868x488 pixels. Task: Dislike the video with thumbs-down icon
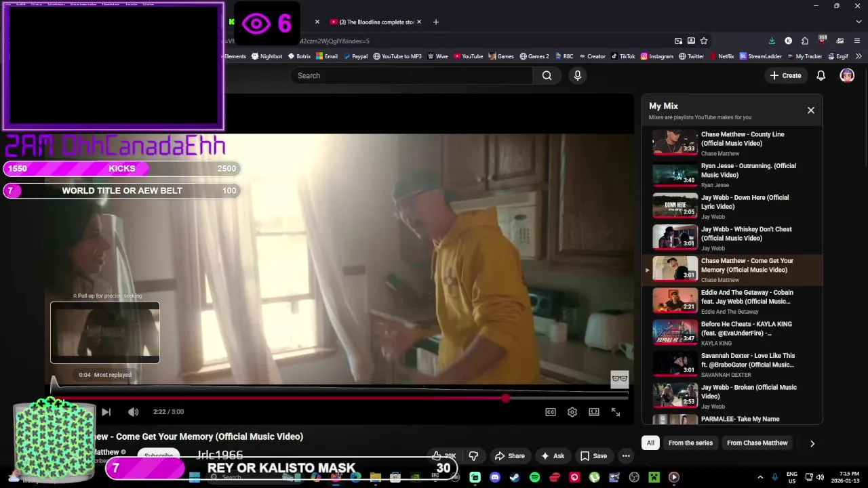(x=473, y=456)
